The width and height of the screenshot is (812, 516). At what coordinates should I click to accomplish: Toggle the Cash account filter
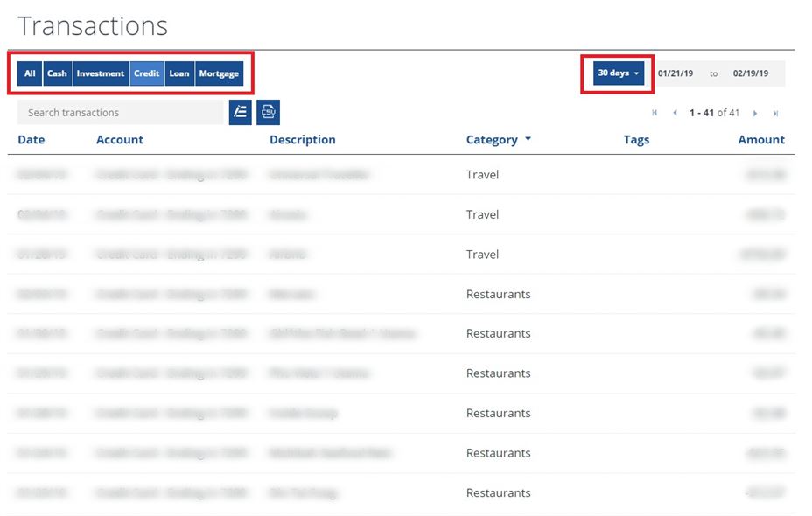[57, 73]
